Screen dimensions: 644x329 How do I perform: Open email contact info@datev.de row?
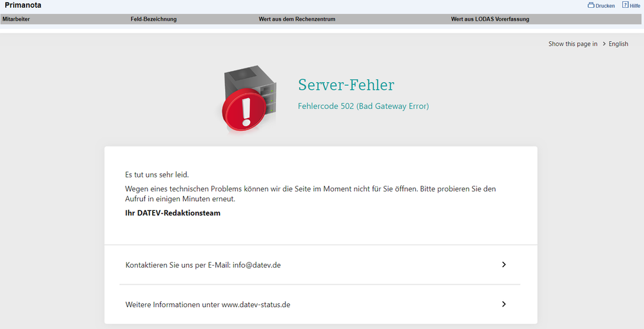320,265
